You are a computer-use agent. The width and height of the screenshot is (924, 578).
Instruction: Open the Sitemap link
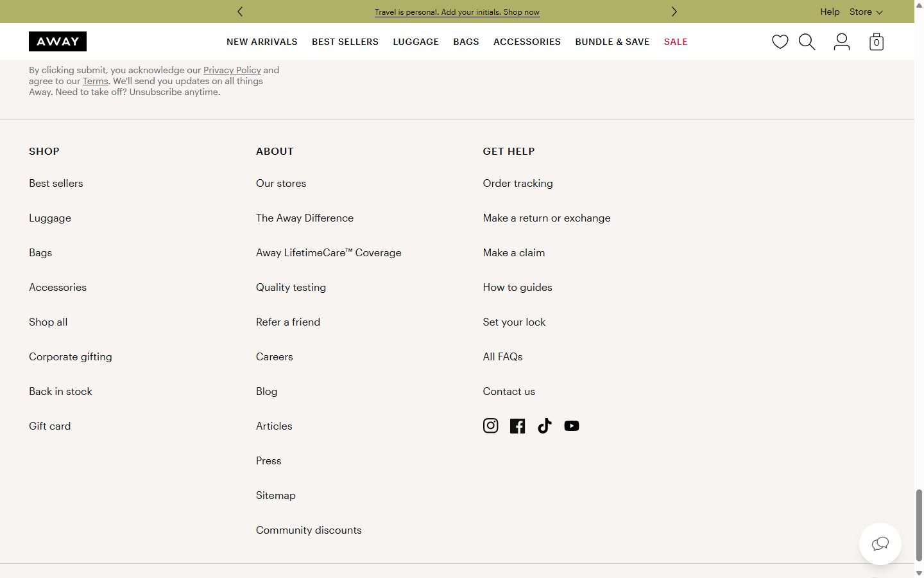coord(276,495)
